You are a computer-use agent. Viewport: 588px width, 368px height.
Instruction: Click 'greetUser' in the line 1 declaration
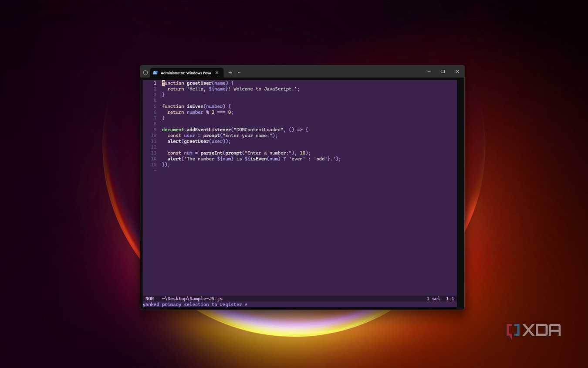click(x=199, y=83)
